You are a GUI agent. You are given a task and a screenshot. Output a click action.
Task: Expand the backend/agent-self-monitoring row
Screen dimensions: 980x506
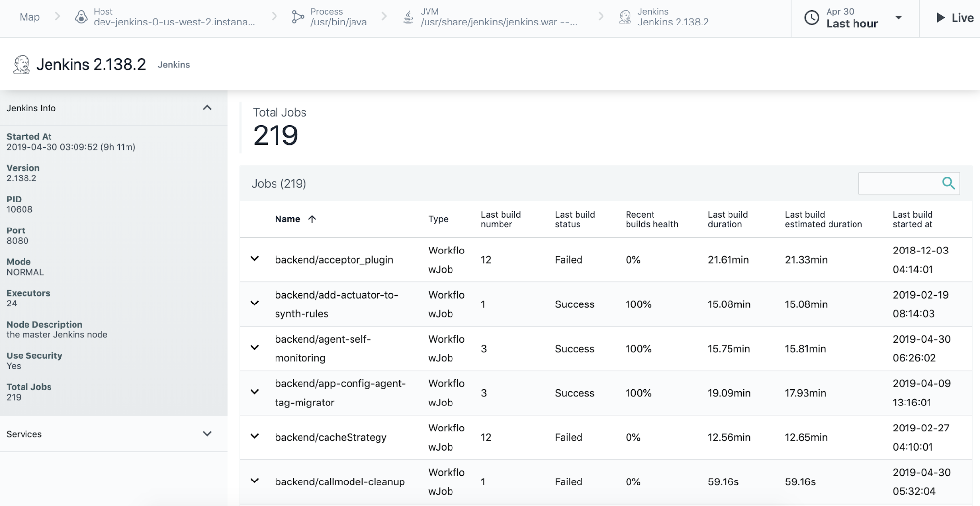(254, 348)
